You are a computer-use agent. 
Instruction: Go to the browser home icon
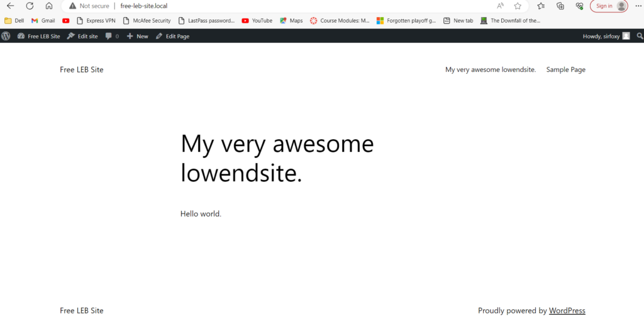tap(48, 6)
